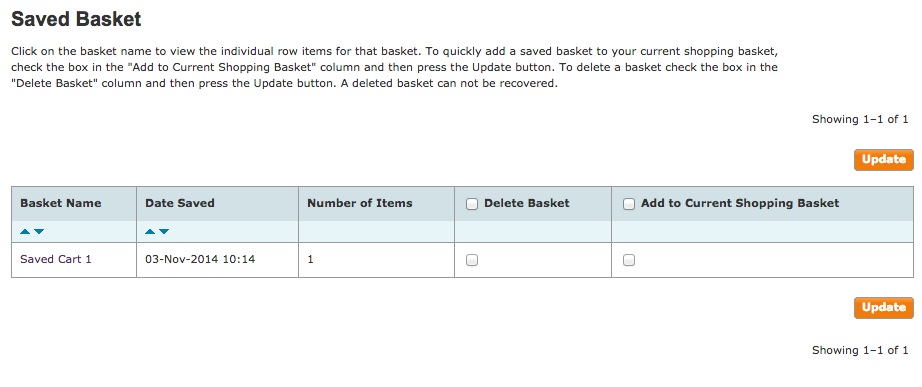Select the Basket Name column header
922x387 pixels.
click(x=61, y=203)
